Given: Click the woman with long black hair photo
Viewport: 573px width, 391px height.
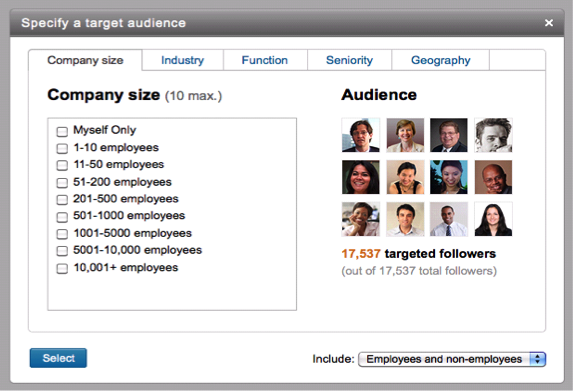Looking at the screenshot, I should (x=493, y=219).
